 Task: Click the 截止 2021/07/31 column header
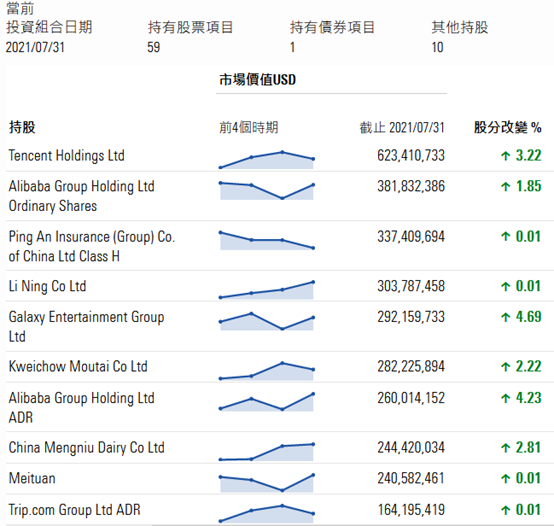pos(402,128)
